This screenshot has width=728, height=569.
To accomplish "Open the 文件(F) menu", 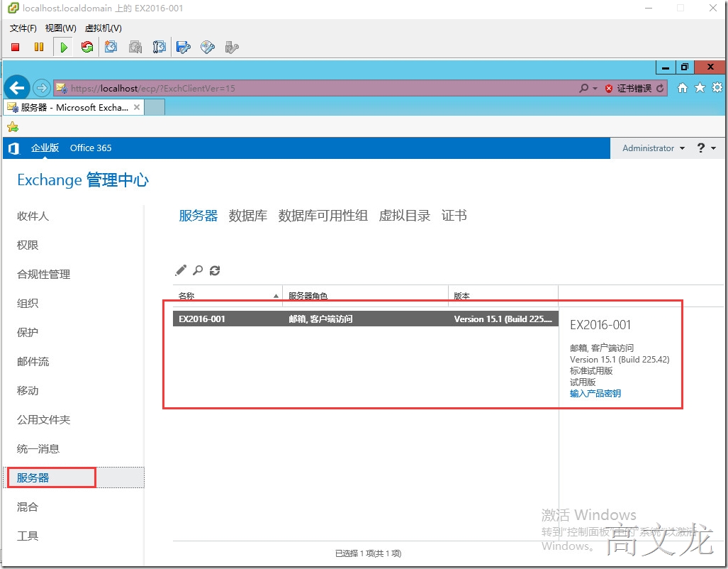I will 23,28.
